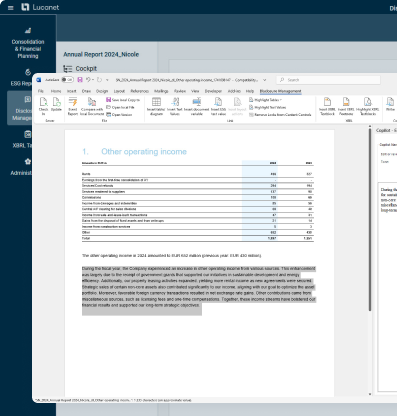397x416 pixels.
Task: Expand the document title dropdown arrow
Action: pos(264,80)
